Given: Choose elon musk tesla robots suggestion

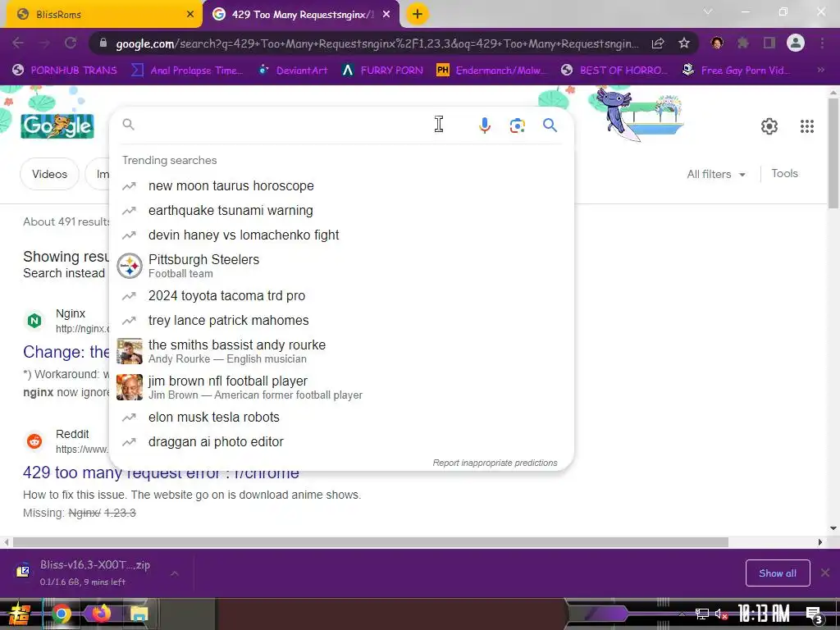Looking at the screenshot, I should click(x=341, y=418).
